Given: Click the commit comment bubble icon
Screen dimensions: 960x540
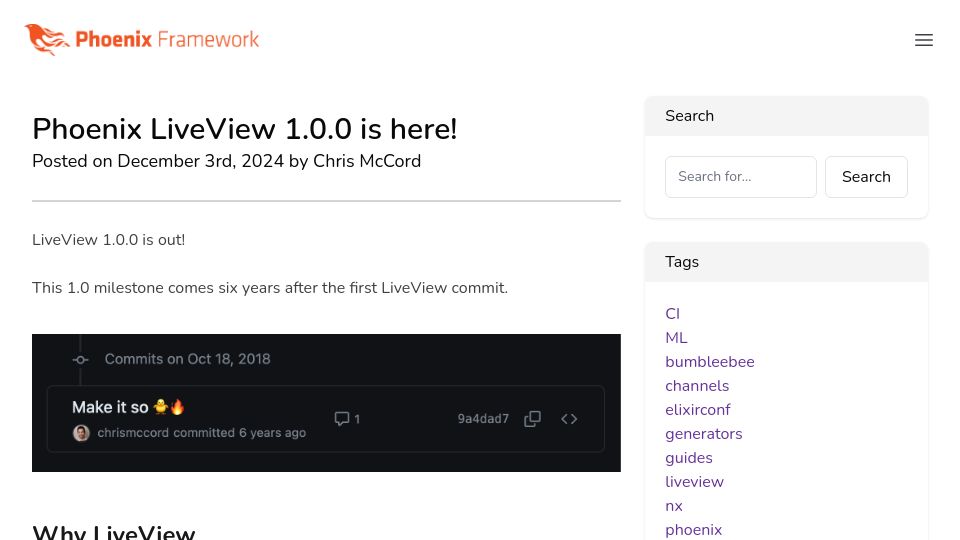Looking at the screenshot, I should click(342, 419).
